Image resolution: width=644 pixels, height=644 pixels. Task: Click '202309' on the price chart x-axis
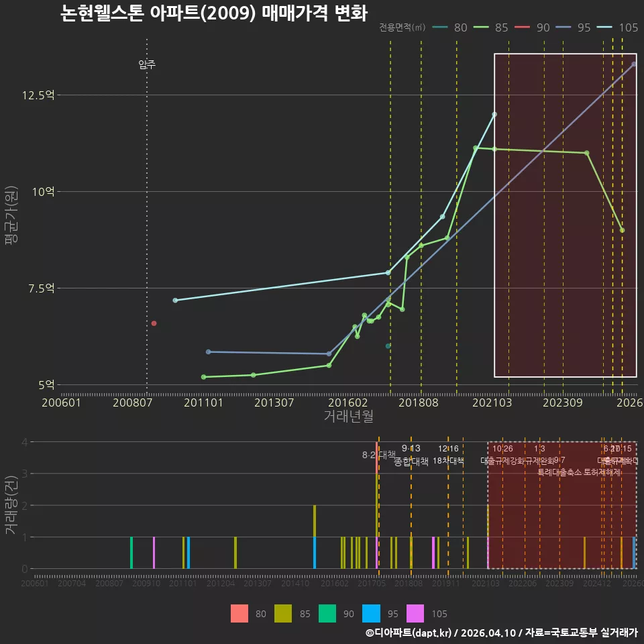(x=563, y=402)
